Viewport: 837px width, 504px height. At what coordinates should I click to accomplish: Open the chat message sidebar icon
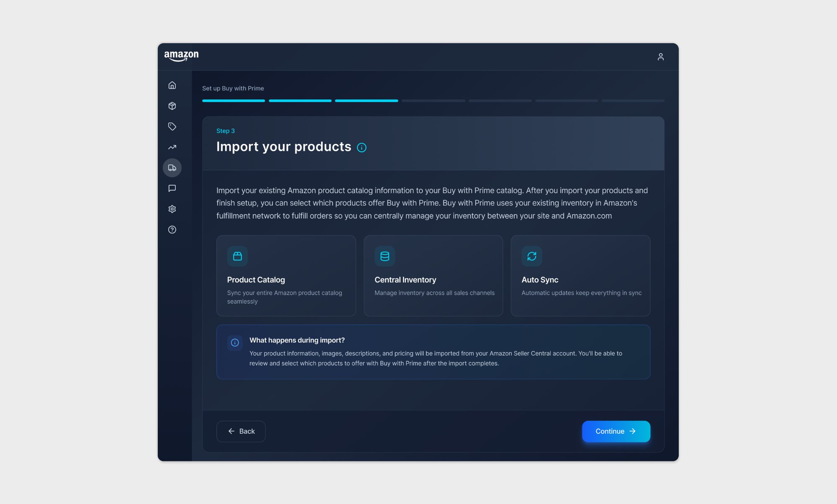point(172,188)
